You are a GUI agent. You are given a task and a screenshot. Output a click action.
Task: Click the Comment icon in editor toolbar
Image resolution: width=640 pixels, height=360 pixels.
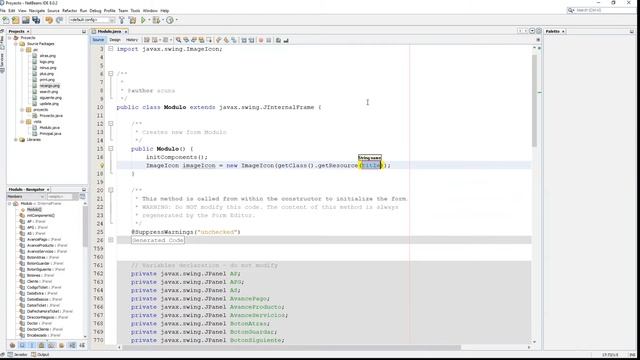tap(278, 40)
